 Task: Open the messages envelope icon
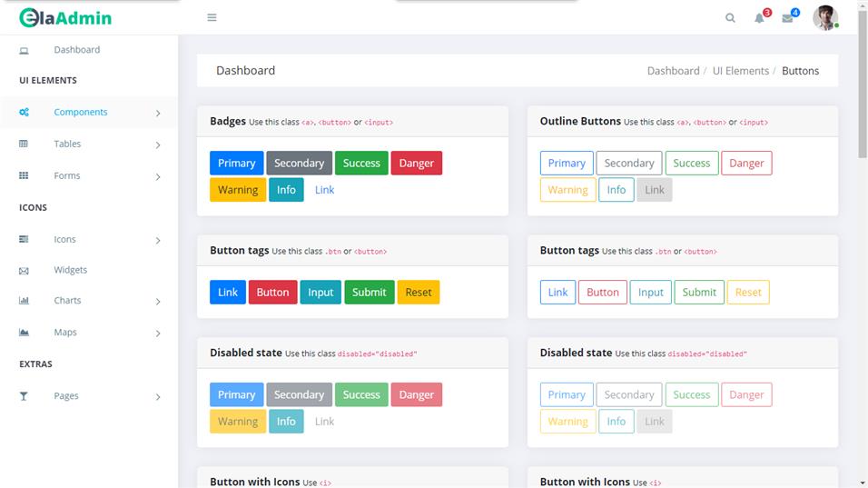tap(787, 18)
